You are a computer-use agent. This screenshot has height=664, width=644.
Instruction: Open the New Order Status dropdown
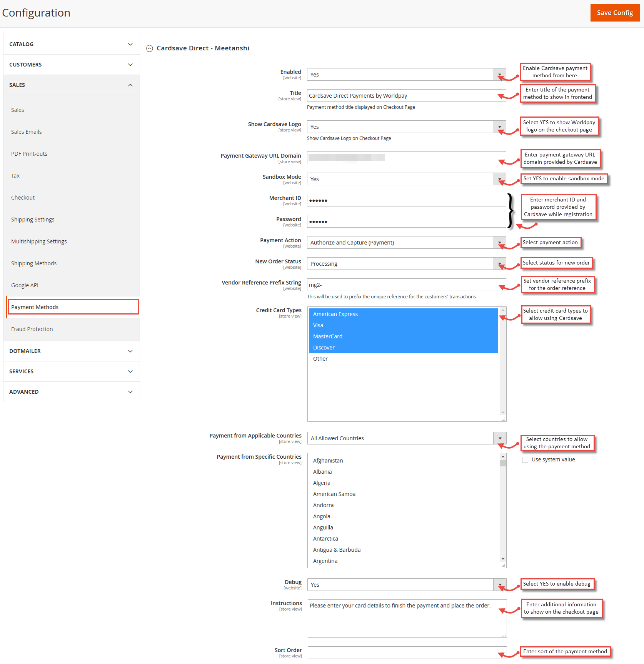click(x=406, y=264)
